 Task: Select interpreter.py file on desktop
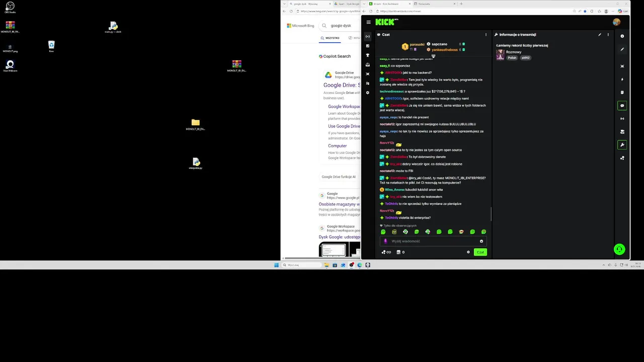coord(196,163)
